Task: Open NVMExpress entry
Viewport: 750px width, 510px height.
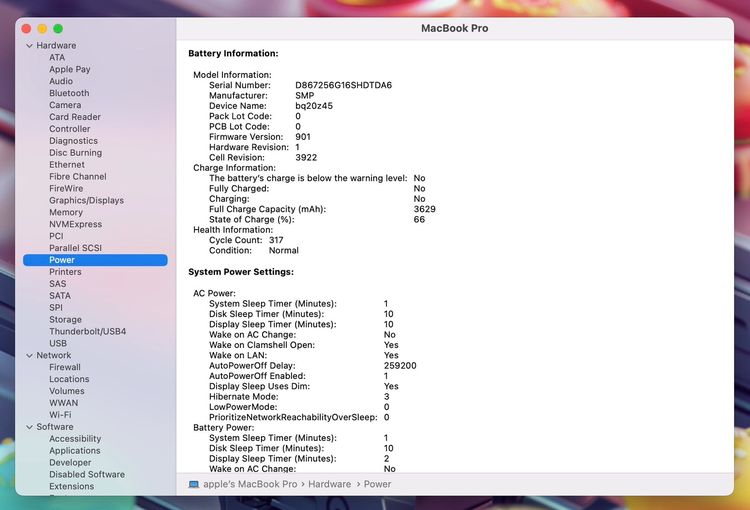Action: click(x=76, y=224)
